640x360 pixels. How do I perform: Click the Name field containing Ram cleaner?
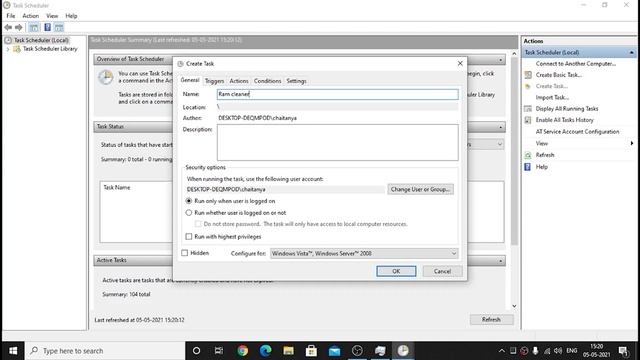click(x=338, y=94)
